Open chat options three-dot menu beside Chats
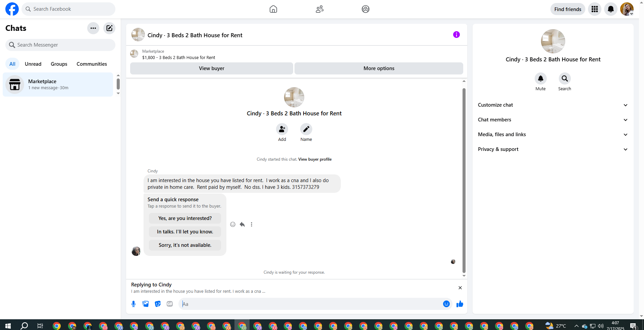Image resolution: width=644 pixels, height=330 pixels. pyautogui.click(x=93, y=28)
